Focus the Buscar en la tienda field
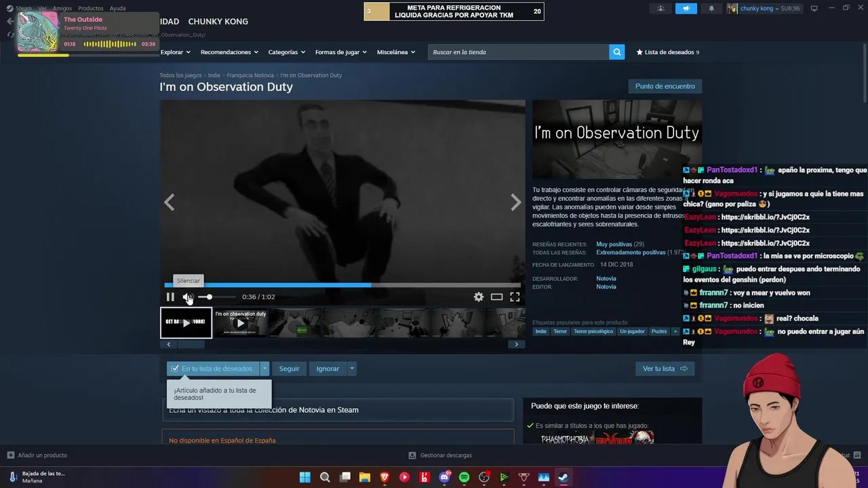 coord(519,52)
